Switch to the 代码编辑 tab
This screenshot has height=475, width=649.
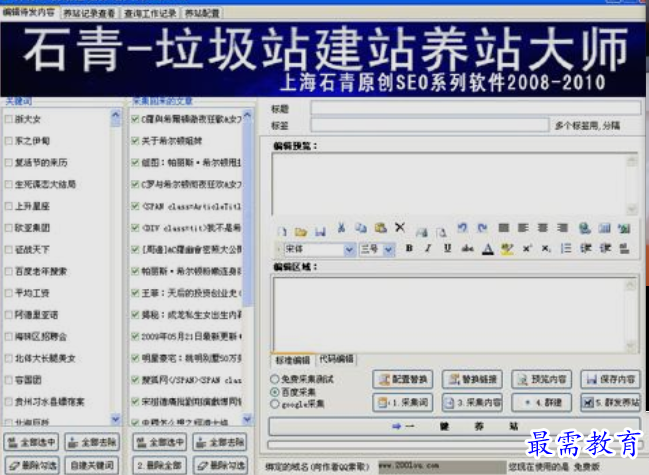point(337,360)
